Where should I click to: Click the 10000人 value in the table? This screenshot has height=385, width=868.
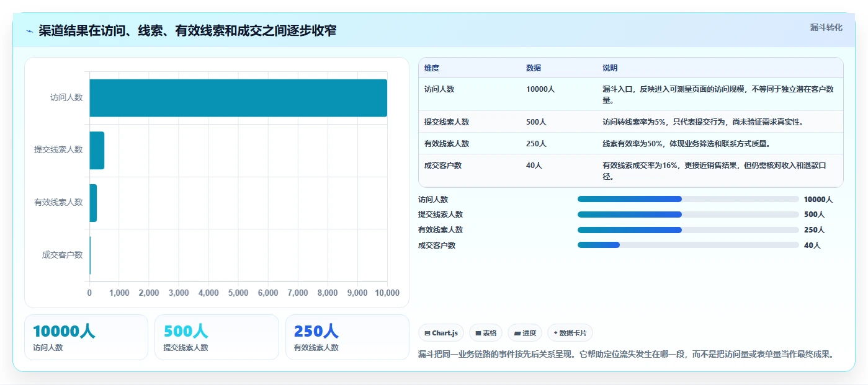540,89
